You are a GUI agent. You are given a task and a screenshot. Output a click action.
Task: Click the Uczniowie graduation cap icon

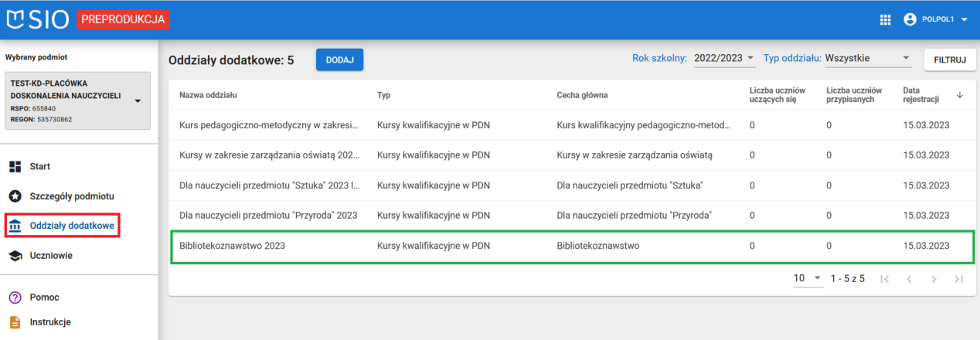coord(15,256)
